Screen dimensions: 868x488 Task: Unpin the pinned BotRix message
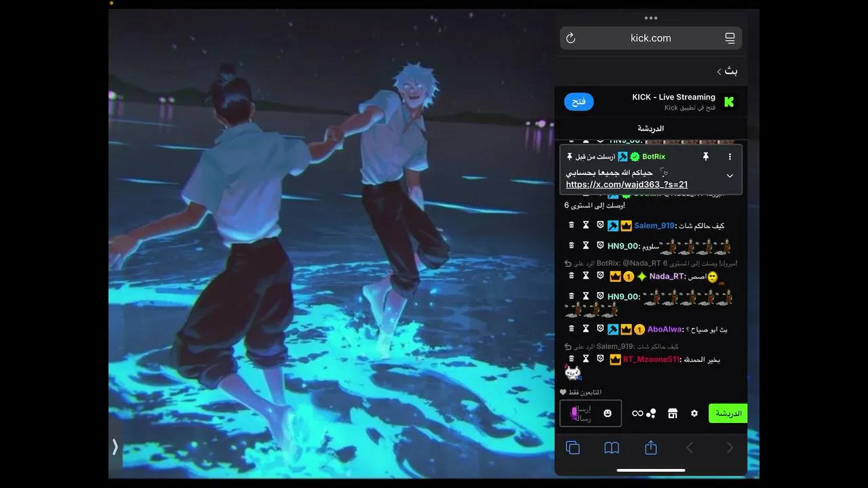click(705, 157)
